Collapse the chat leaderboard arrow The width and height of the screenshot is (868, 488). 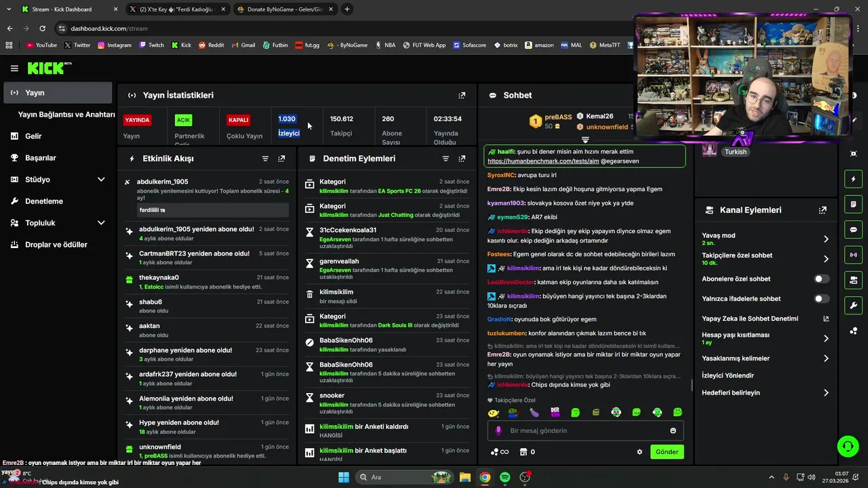tap(585, 140)
